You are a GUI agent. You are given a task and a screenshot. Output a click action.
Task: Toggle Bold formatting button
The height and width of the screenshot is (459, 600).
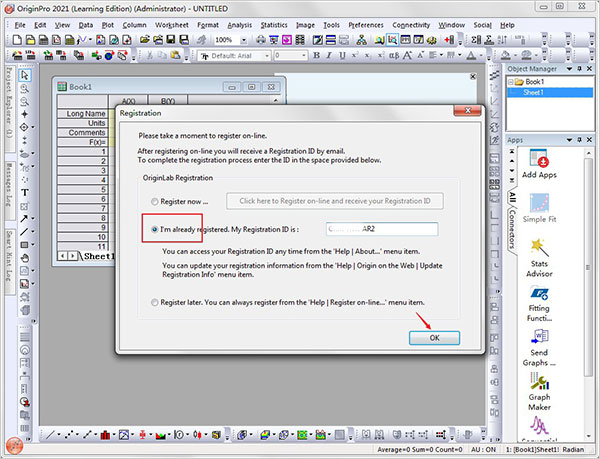coord(316,55)
